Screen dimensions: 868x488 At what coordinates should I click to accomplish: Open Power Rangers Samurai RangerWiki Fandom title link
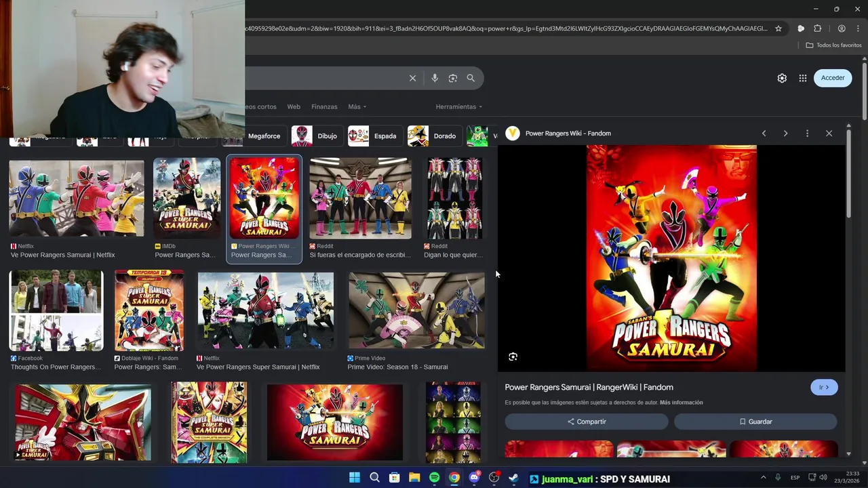tap(589, 387)
